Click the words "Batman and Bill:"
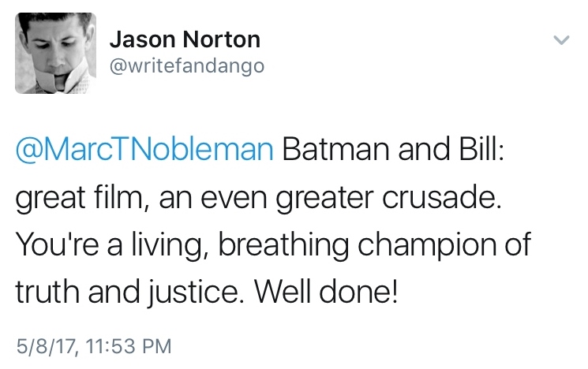Viewport: 588px width, 369px height. click(388, 151)
